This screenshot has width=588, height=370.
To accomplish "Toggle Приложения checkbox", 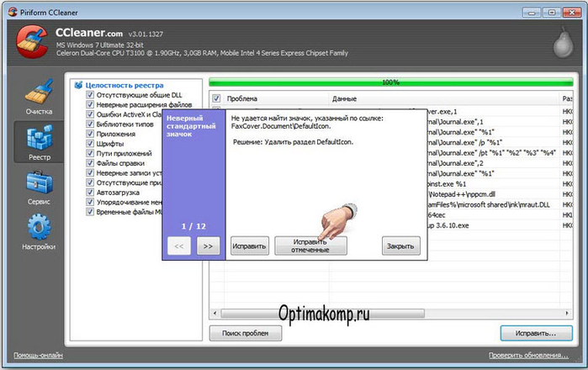I will pos(90,134).
